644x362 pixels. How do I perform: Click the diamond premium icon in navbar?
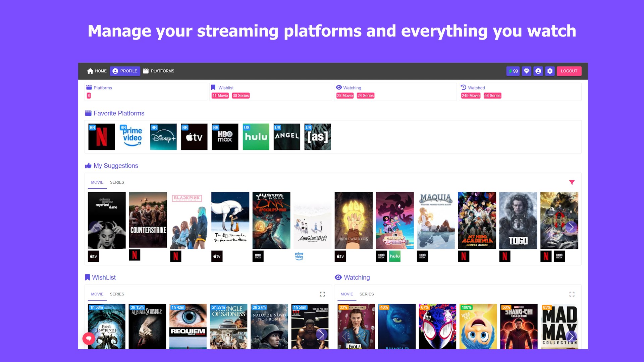click(527, 71)
